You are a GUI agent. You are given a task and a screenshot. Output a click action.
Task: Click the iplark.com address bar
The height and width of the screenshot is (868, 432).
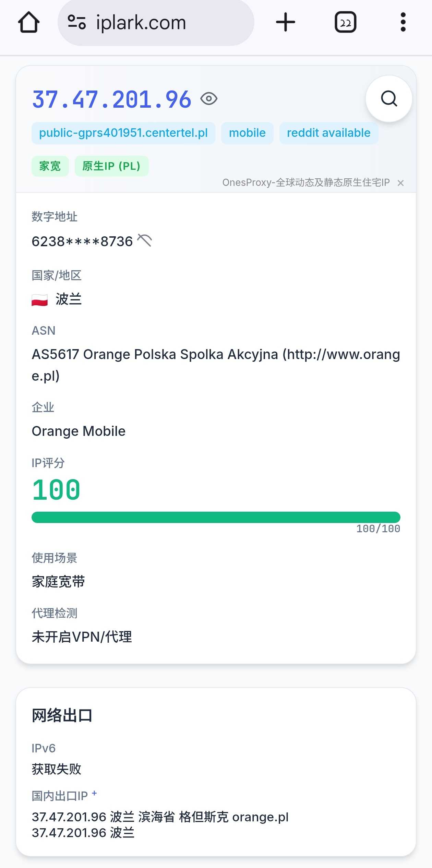(x=156, y=23)
